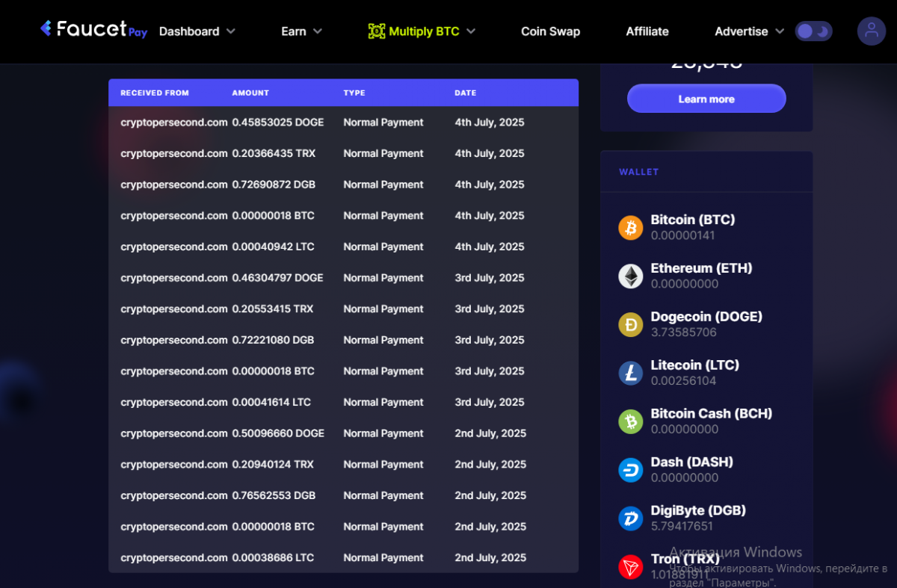Viewport: 897px width, 588px height.
Task: Click Dogecoin balance 3.73585706
Action: click(684, 332)
